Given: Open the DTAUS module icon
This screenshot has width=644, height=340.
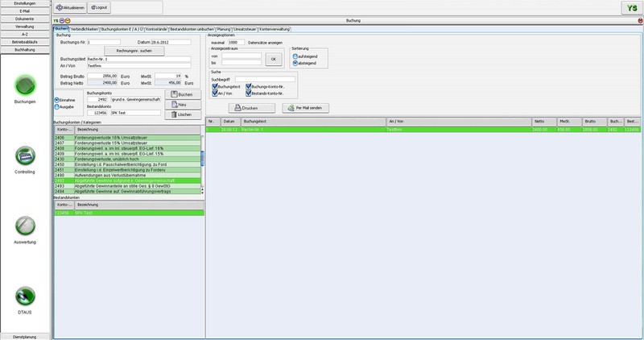Looking at the screenshot, I should pyautogui.click(x=25, y=296).
